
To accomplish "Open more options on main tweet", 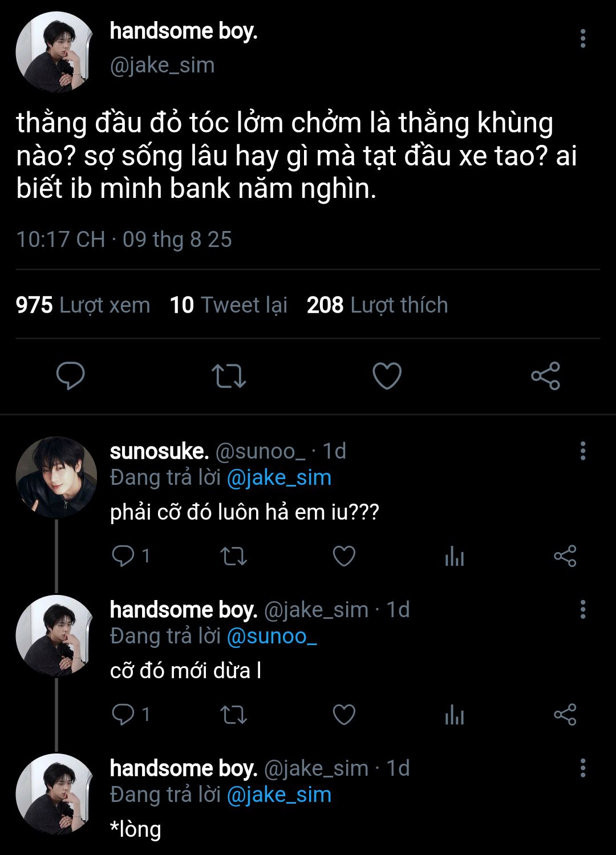I will point(582,39).
